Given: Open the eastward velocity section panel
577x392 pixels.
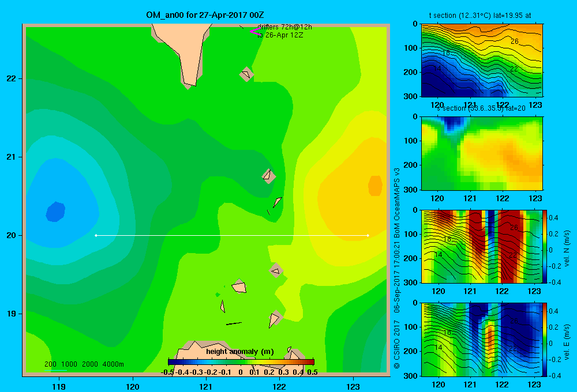Looking at the screenshot, I should pyautogui.click(x=482, y=340).
